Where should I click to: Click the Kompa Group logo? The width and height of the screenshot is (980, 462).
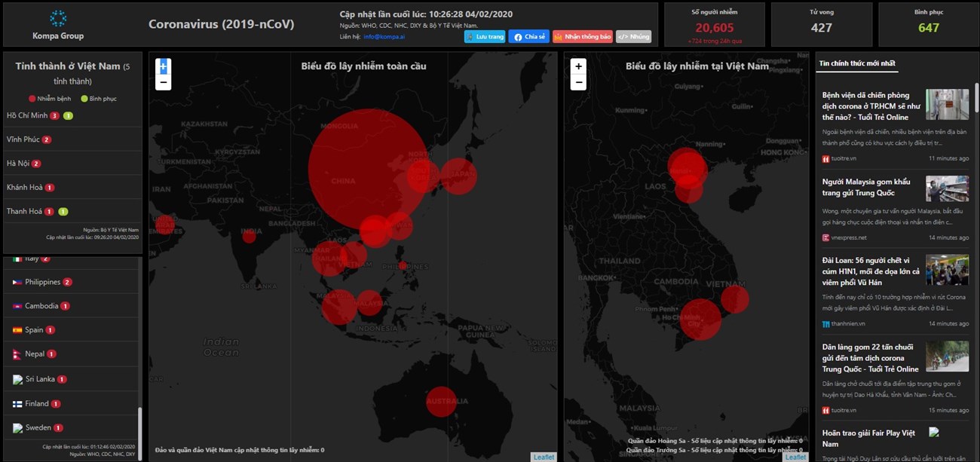point(58,24)
